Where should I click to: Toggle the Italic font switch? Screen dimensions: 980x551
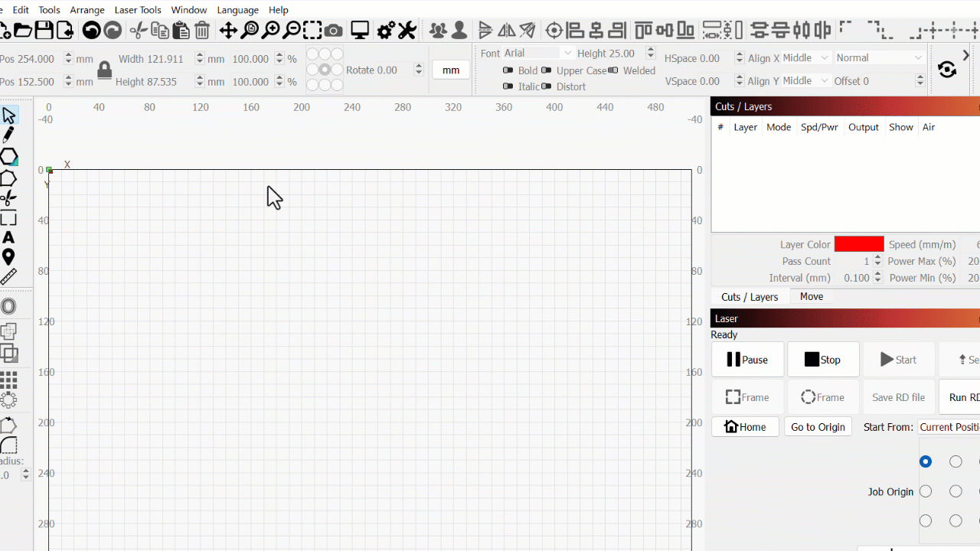click(508, 86)
